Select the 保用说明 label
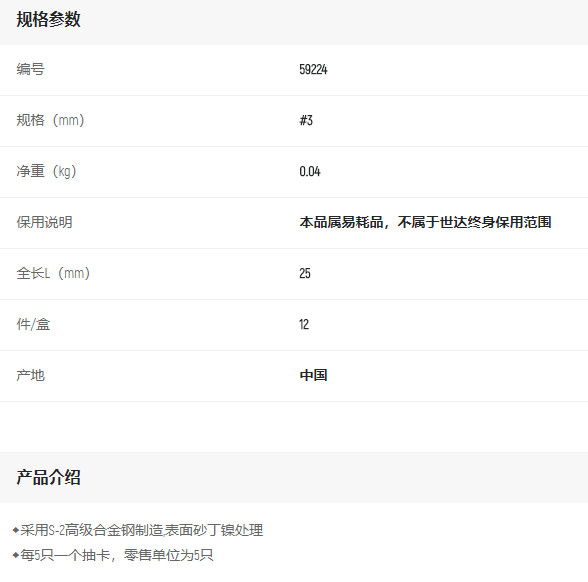588x582 pixels. click(x=44, y=222)
